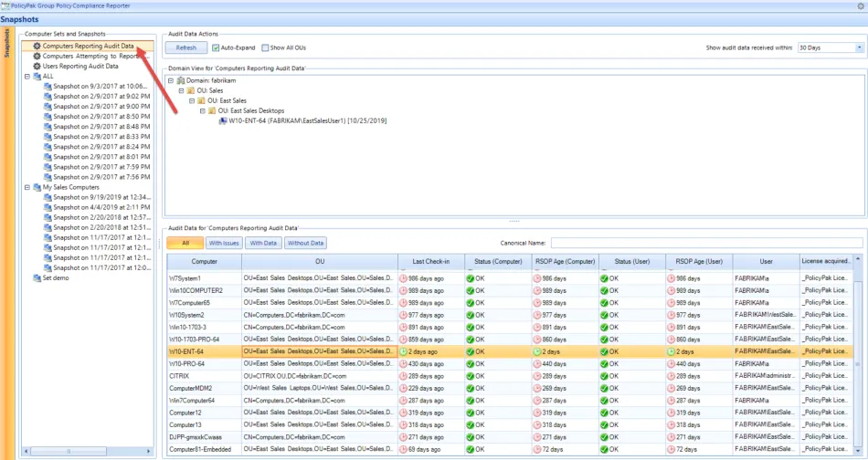Click the Set demo snapshot set icon
Viewport: 868px width, 460px height.
tap(37, 277)
